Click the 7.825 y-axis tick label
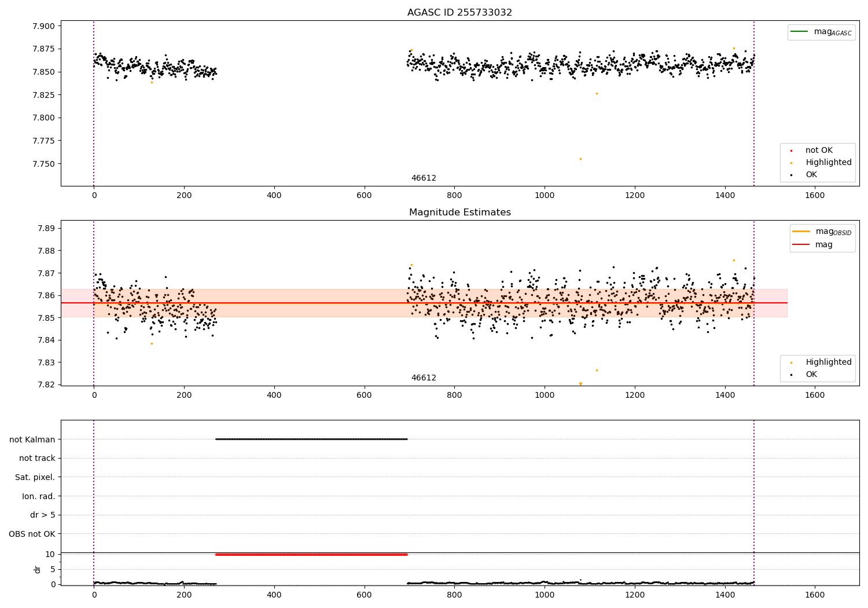The height and width of the screenshot is (608, 868). pyautogui.click(x=43, y=95)
